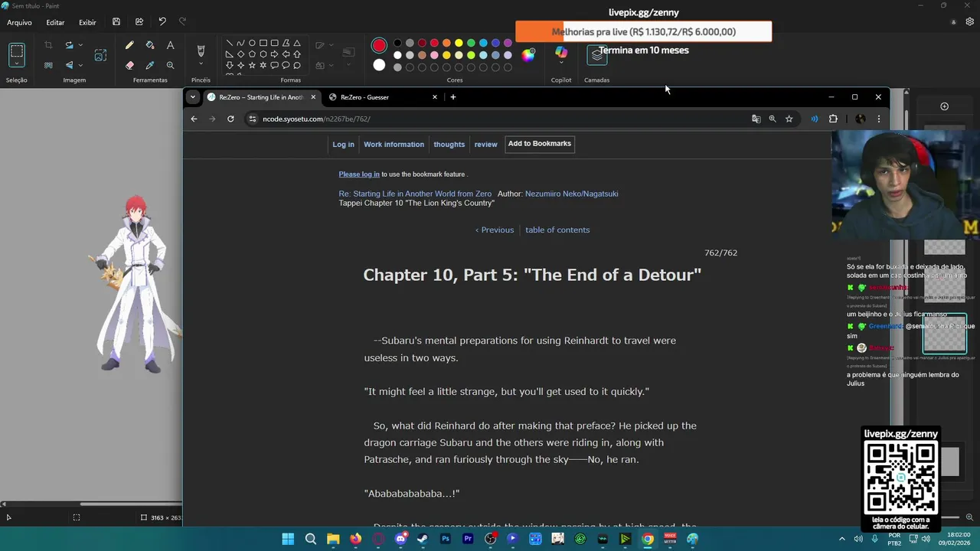980x551 pixels.
Task: Select the secondary white color circle
Action: pos(379,65)
